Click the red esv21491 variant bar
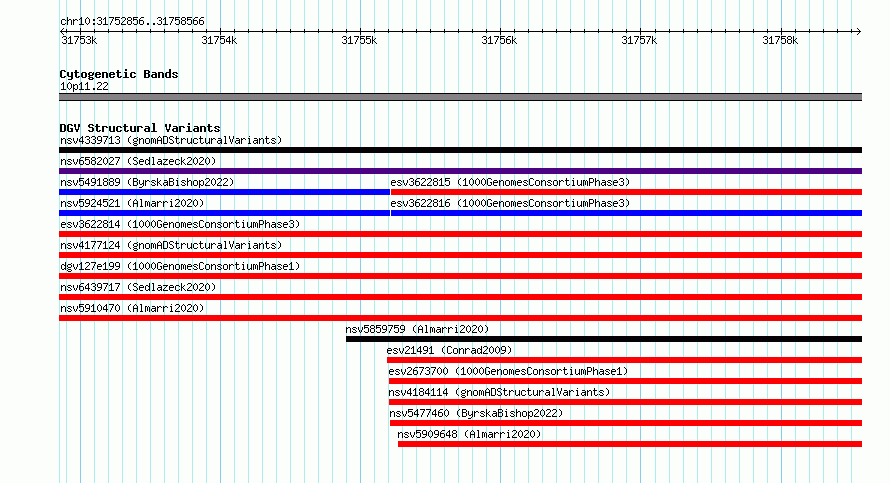 [x=624, y=360]
